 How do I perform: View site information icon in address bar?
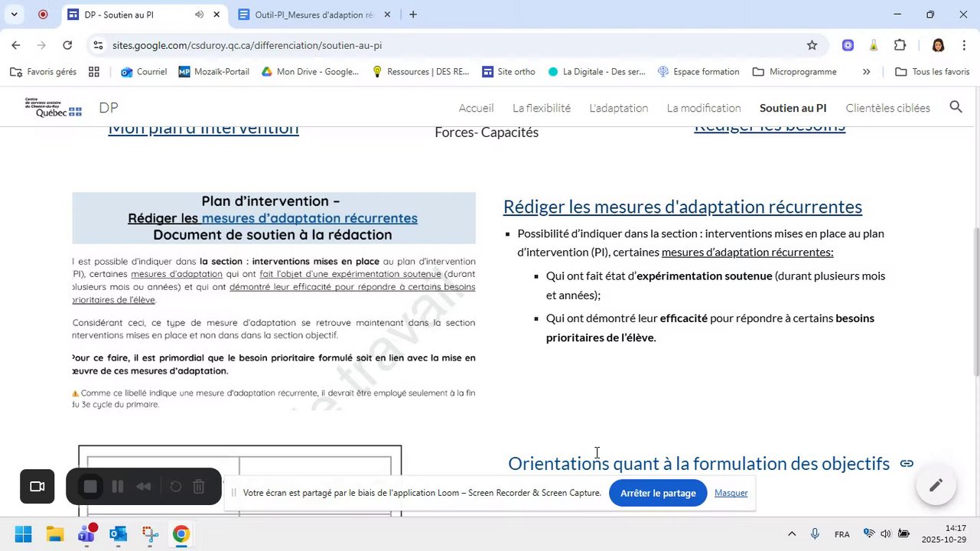(98, 45)
